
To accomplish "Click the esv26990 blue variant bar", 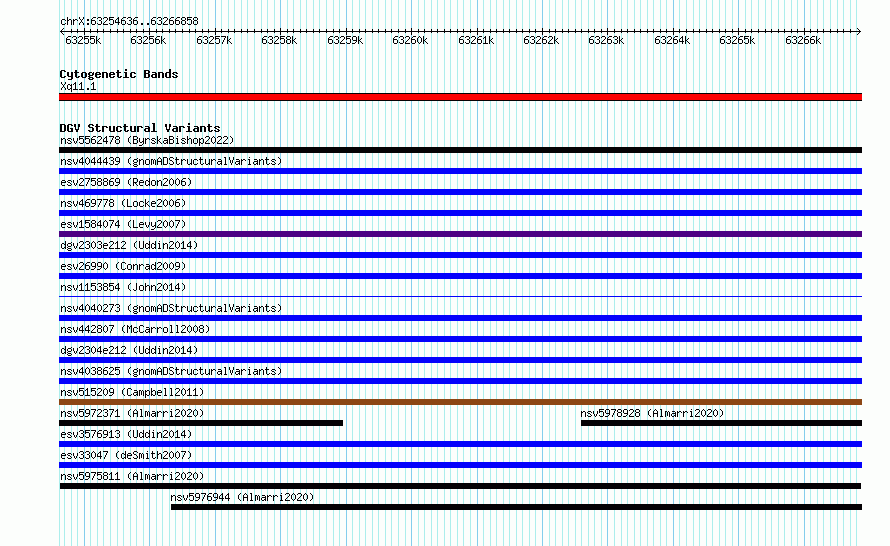I will click(x=460, y=276).
